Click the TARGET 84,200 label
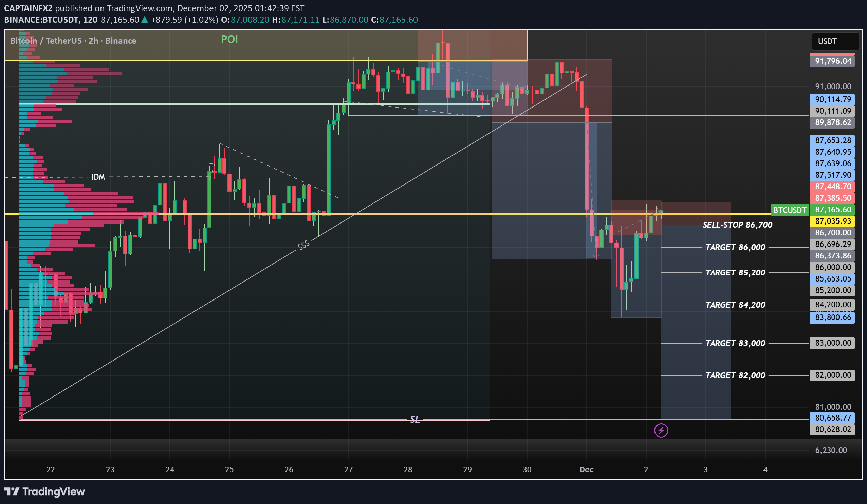This screenshot has height=504, width=867. tap(735, 305)
